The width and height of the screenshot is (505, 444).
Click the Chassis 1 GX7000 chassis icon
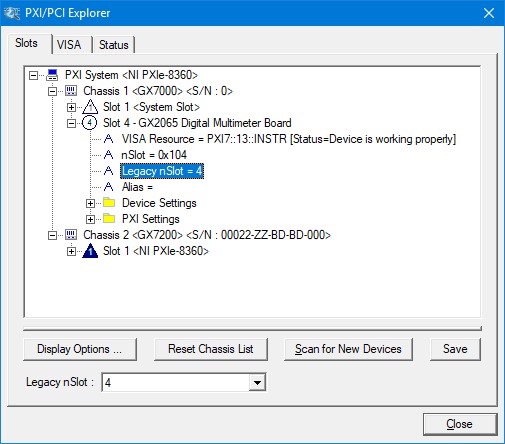(x=71, y=91)
